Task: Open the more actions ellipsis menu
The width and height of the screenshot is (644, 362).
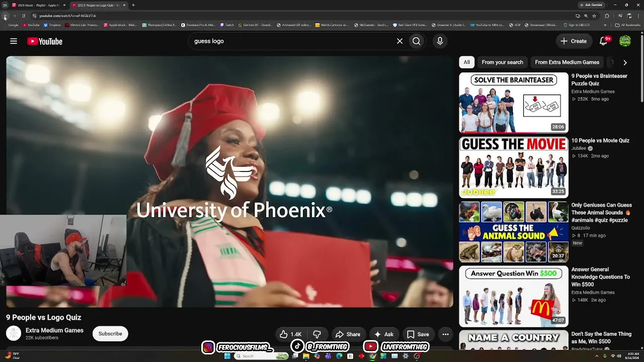Action: coord(445,334)
